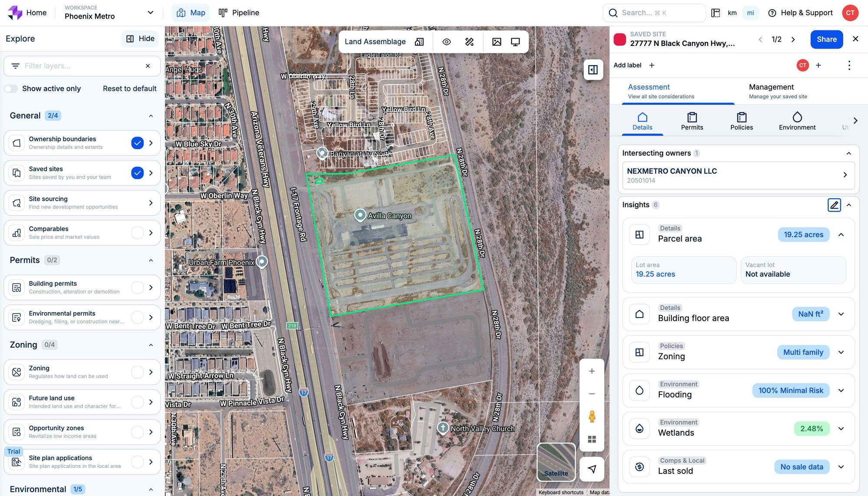Click the edit Insights pencil icon
Screen dimensions: 868x496
[834, 205]
